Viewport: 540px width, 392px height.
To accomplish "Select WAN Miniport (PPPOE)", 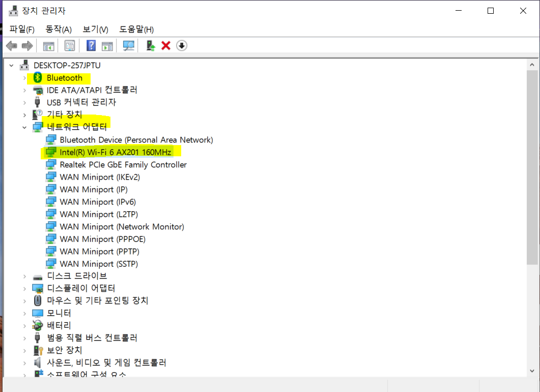I will tap(103, 239).
